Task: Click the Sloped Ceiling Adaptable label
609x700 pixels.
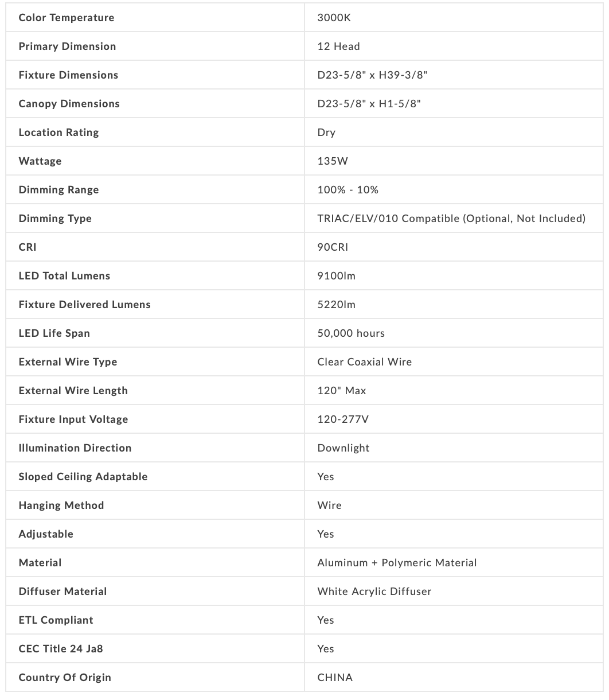Action: [x=83, y=477]
